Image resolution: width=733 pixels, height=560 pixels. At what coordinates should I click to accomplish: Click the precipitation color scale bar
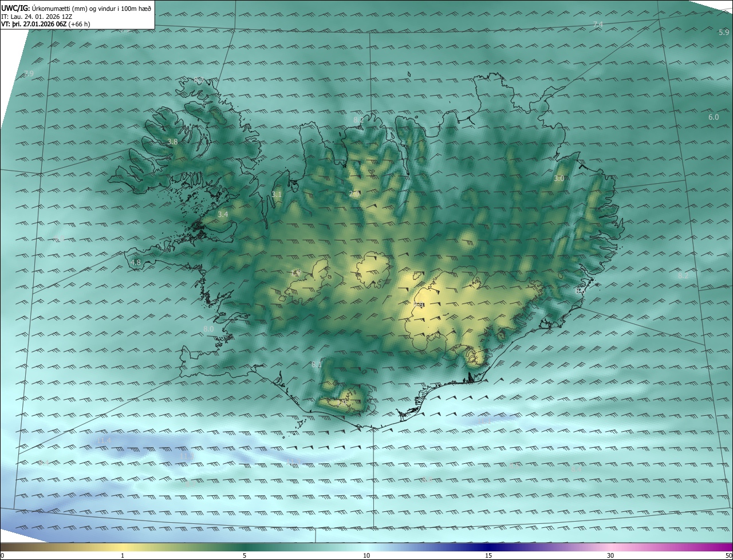(366, 547)
